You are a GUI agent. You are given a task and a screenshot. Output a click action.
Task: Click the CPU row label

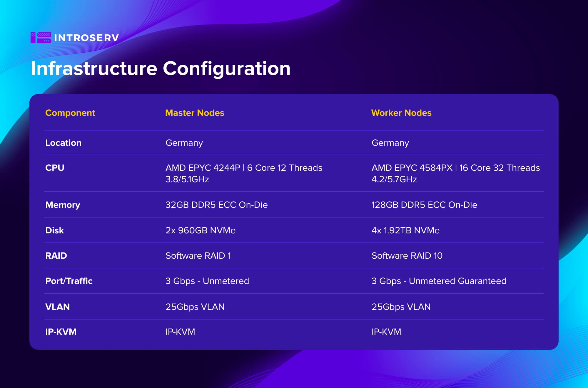point(55,168)
